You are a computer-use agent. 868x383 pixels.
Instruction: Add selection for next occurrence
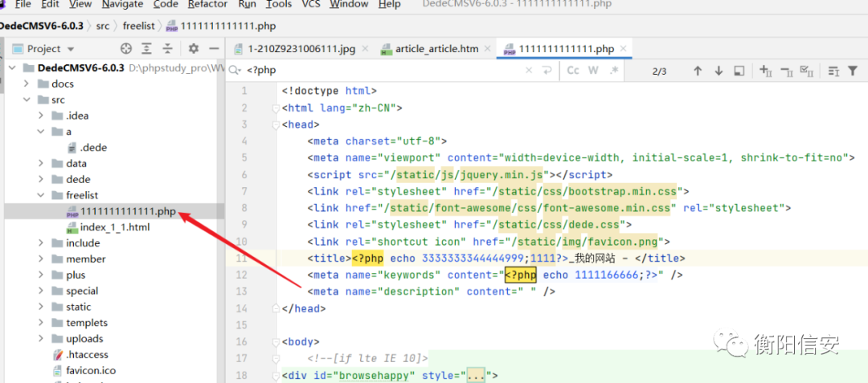(x=766, y=71)
